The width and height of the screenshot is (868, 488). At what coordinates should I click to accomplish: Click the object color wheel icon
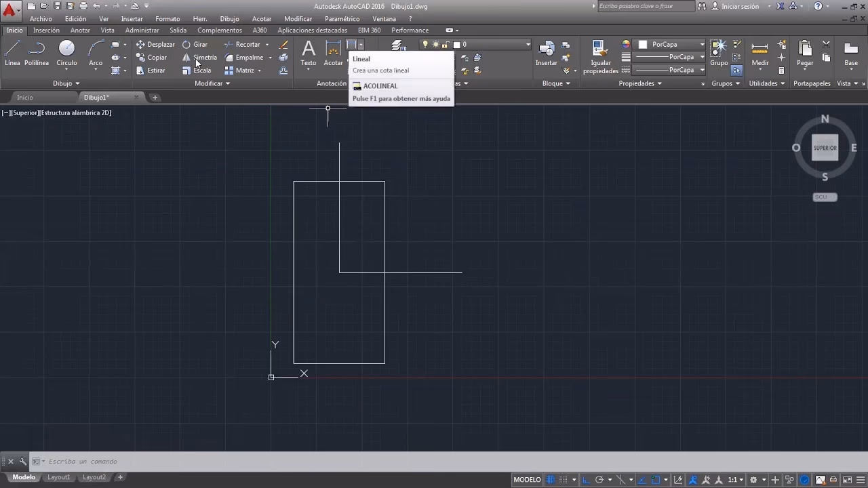coord(626,45)
